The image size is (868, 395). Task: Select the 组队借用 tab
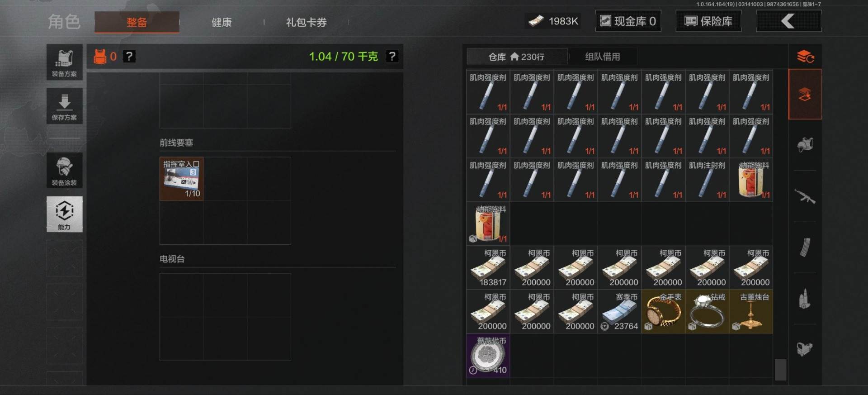pyautogui.click(x=603, y=57)
